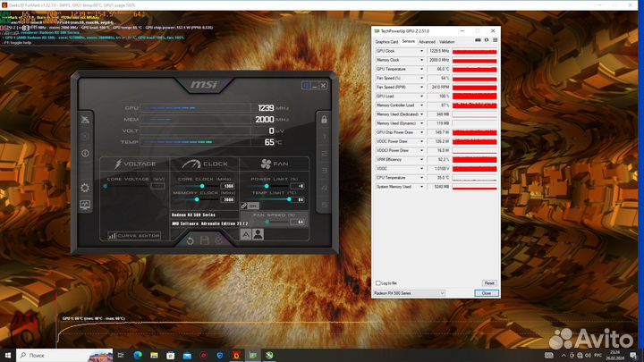This screenshot has height=362, width=644.
Task: Click the Memory Clock value field
Action: pos(227,199)
